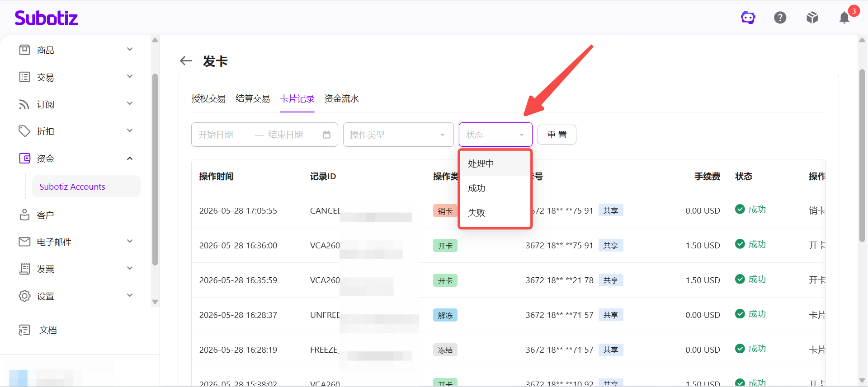Expand the 设置 menu chevron
The height and width of the screenshot is (387, 868).
point(130,295)
